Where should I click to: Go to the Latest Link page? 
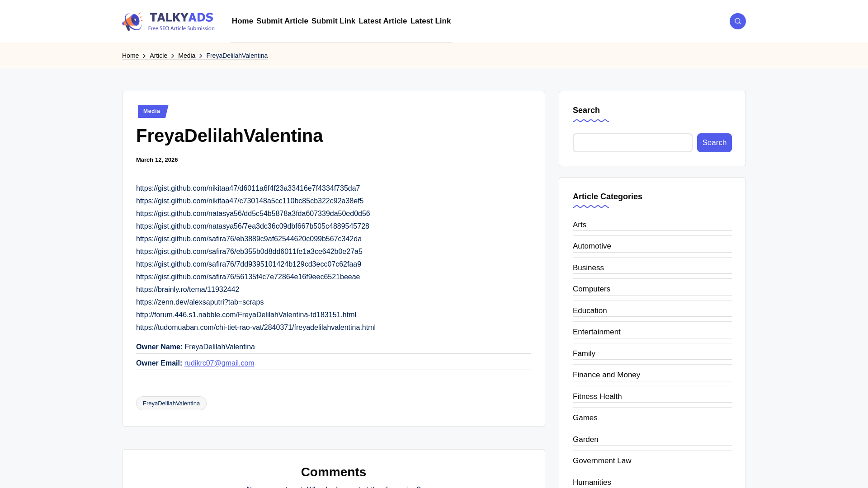coord(430,21)
